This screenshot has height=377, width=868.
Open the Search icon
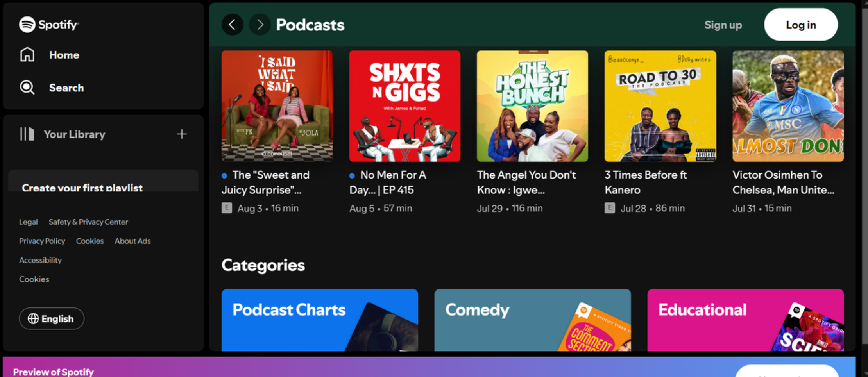(27, 88)
